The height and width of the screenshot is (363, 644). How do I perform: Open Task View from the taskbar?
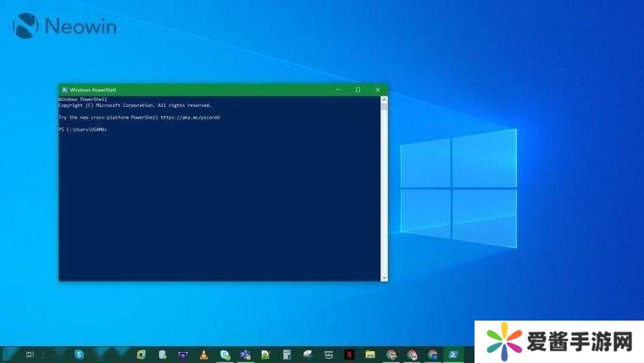click(30, 355)
